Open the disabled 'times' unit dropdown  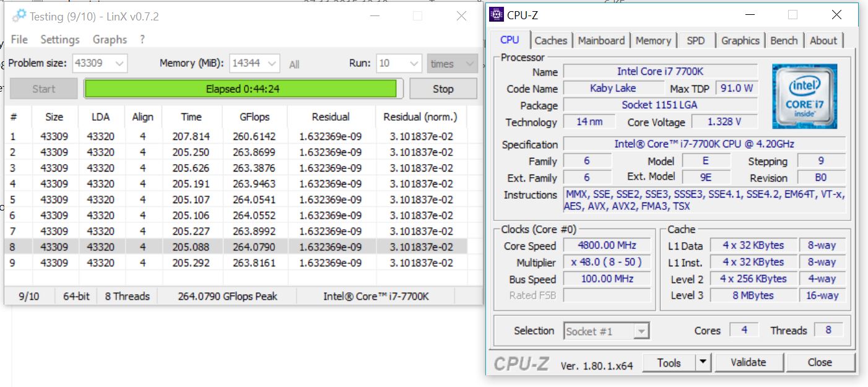[x=452, y=63]
